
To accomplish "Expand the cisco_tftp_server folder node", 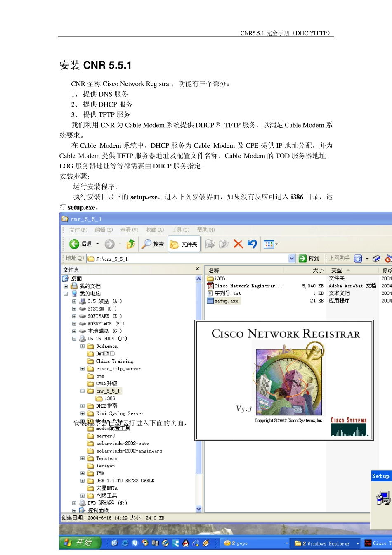I will click(83, 368).
